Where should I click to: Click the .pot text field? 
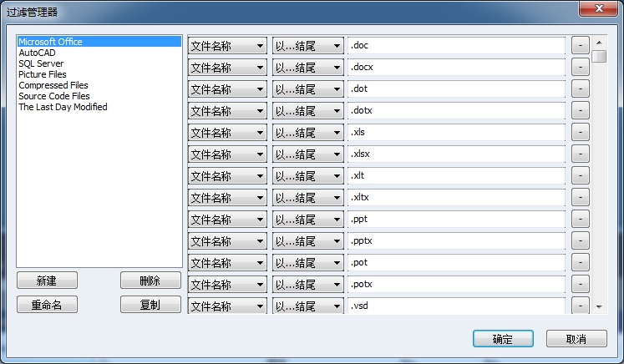(456, 262)
